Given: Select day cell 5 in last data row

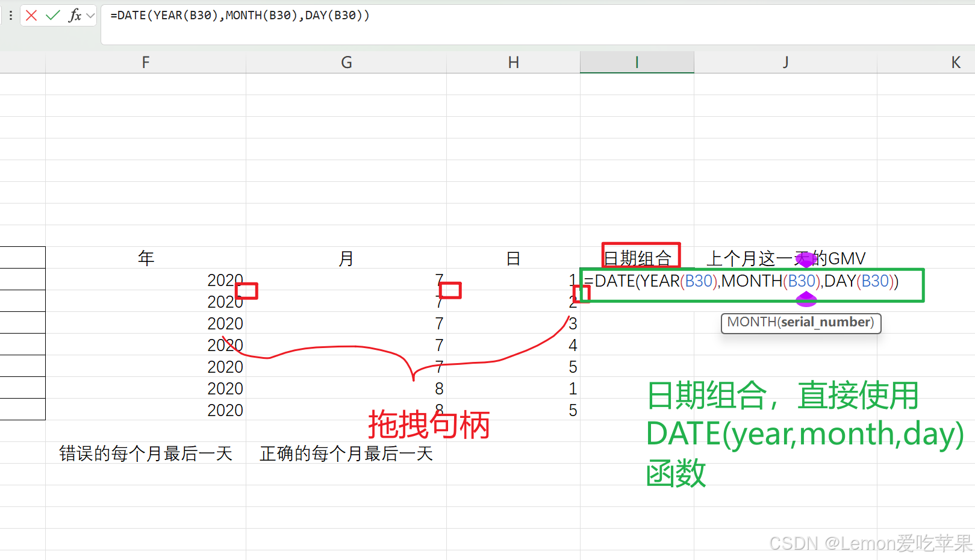Looking at the screenshot, I should pos(513,409).
